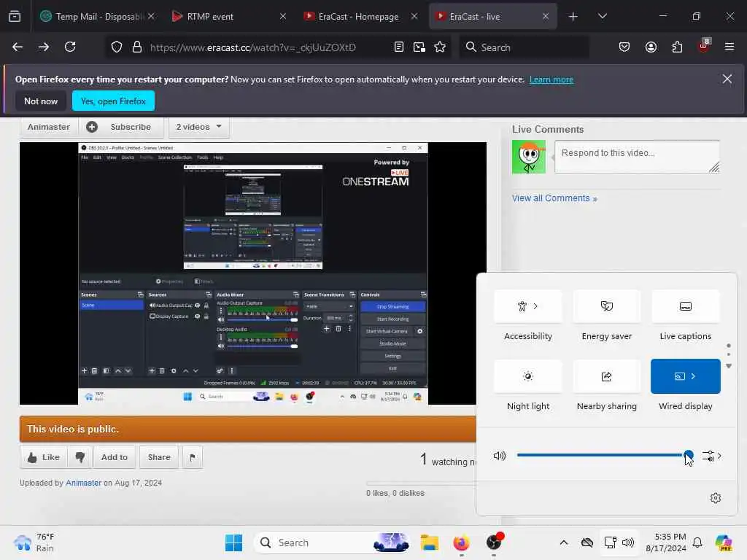Viewport: 747px width, 560px height.
Task: Open picture-in-picture from the address bar
Action: coord(419,47)
